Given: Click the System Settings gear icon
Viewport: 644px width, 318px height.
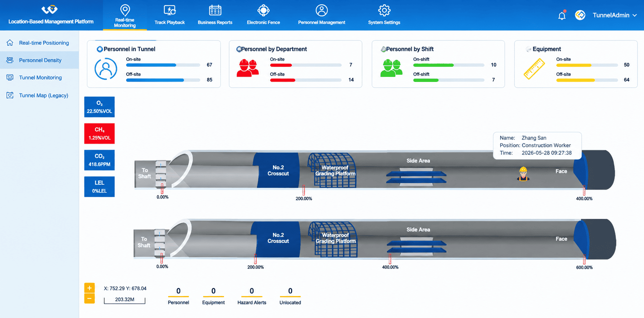Looking at the screenshot, I should (384, 10).
